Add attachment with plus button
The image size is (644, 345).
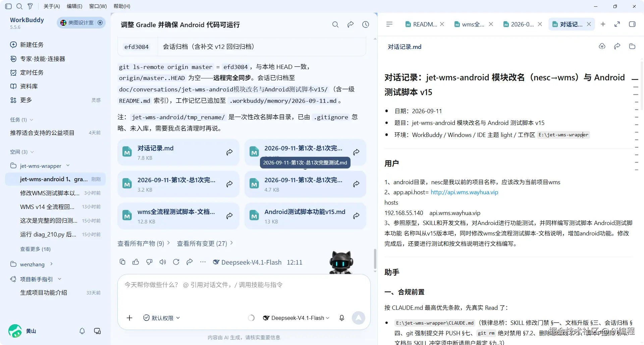[129, 318]
